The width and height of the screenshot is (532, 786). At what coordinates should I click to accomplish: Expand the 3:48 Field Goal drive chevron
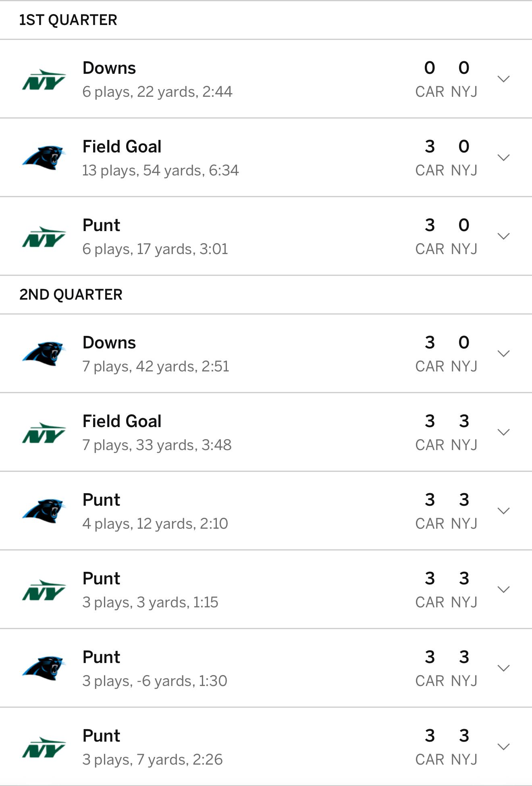coord(503,432)
